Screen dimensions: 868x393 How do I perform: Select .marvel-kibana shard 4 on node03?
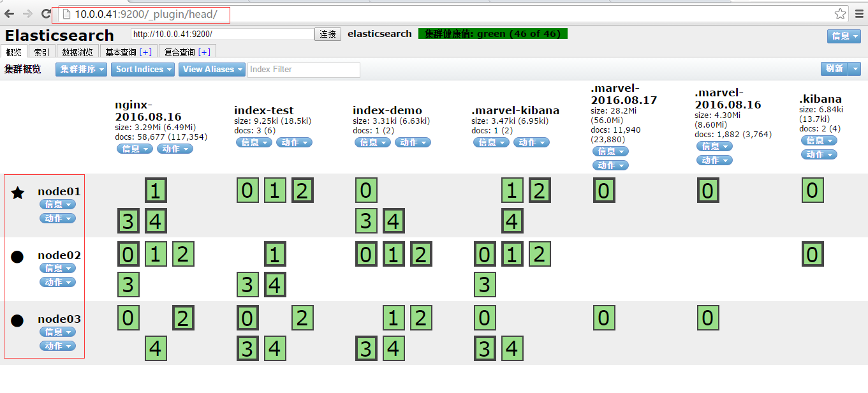(x=512, y=348)
